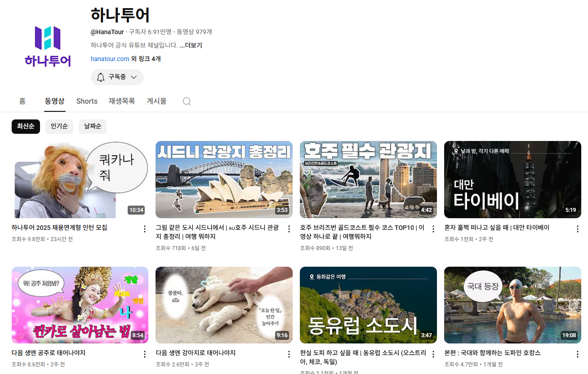Go to the 게시물 tab

pos(156,101)
